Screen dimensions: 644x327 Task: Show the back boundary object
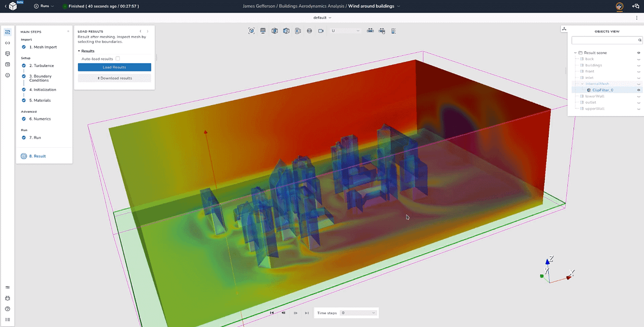pos(639,59)
